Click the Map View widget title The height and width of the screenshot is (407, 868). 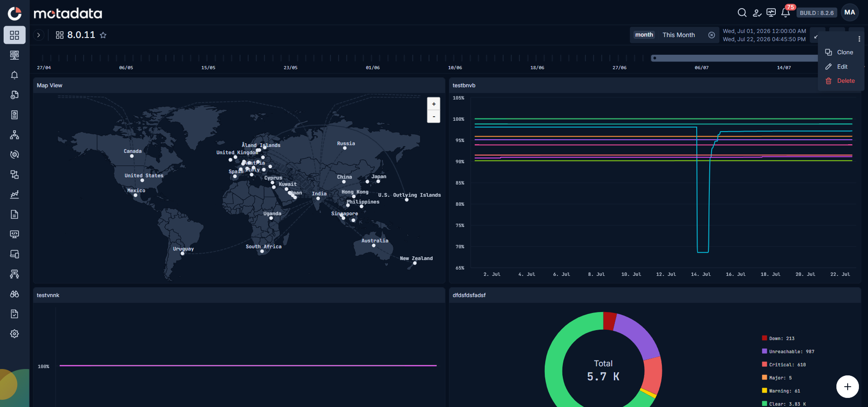coord(49,85)
